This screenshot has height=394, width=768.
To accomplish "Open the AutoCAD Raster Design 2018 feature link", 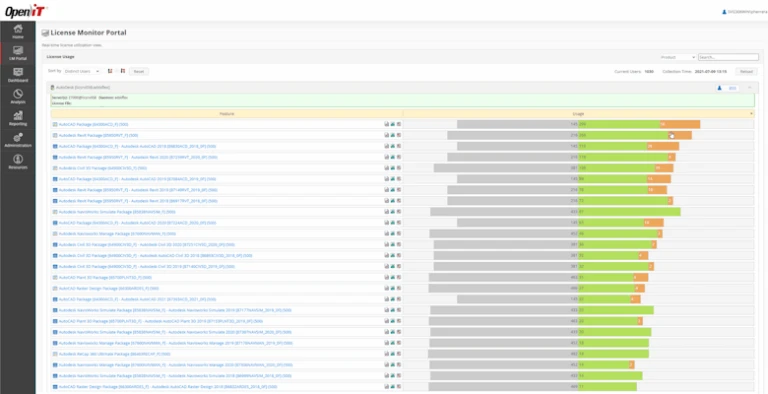I will pyautogui.click(x=168, y=387).
